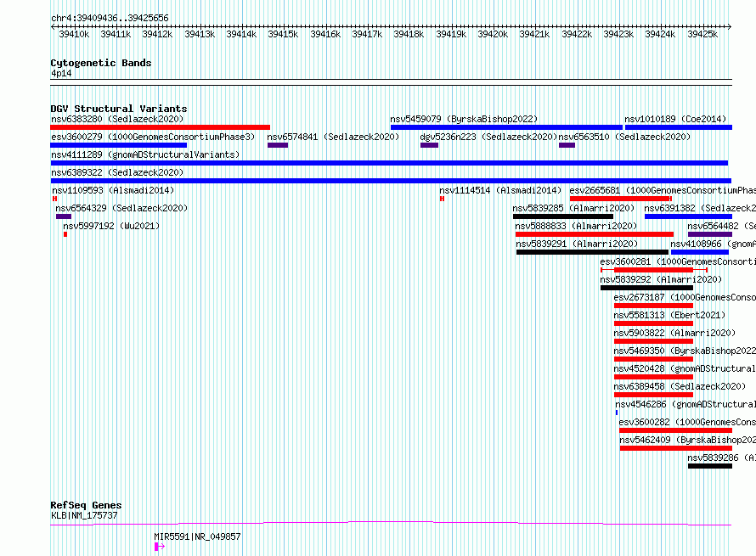Select the magenta MIR5591 arrow glyph

click(x=160, y=547)
